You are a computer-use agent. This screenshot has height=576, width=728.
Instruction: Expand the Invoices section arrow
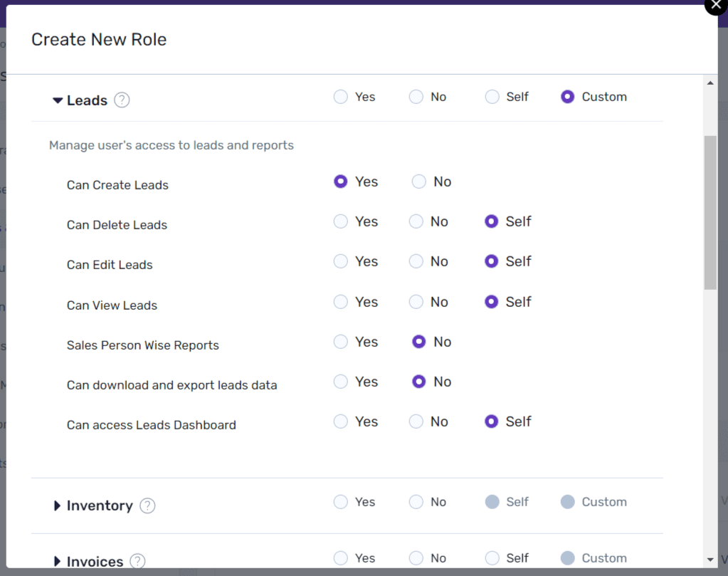[x=57, y=561]
